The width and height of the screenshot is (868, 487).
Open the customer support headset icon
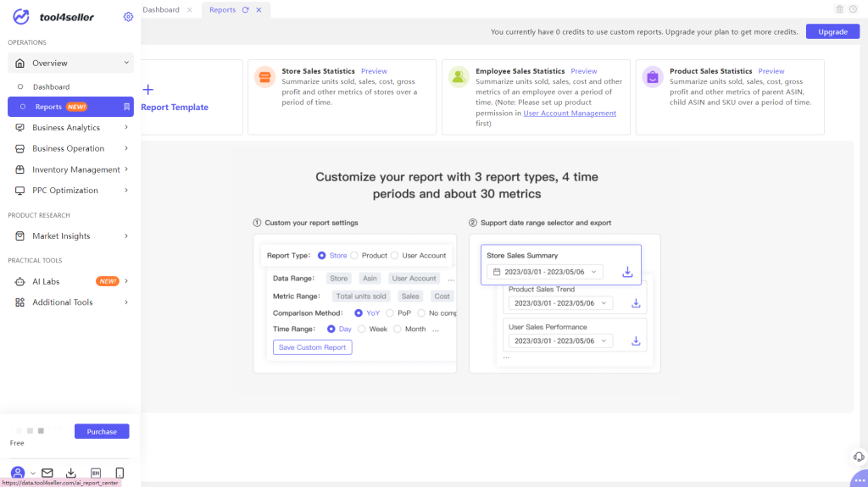[x=859, y=457]
